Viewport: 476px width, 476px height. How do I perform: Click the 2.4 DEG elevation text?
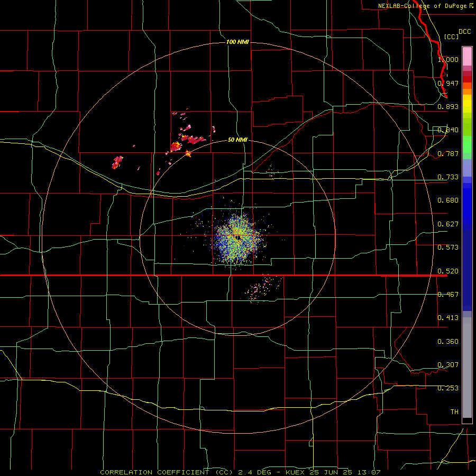click(254, 472)
